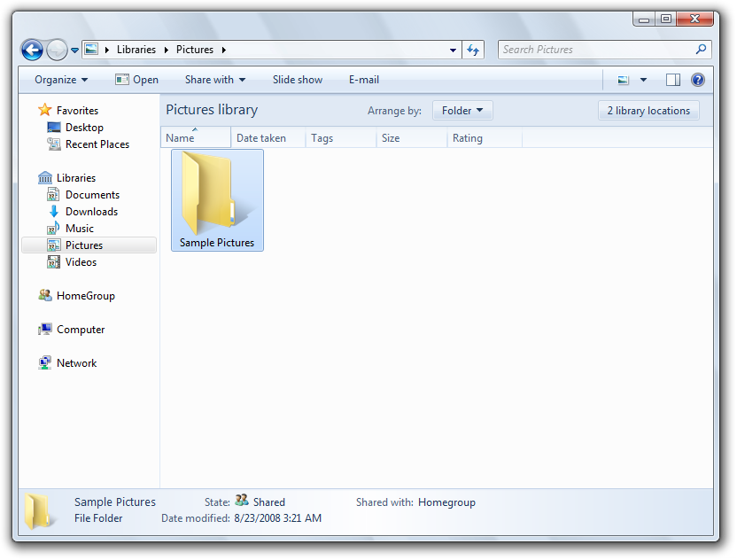Open the Music library
Image resolution: width=737 pixels, height=560 pixels.
[x=80, y=229]
